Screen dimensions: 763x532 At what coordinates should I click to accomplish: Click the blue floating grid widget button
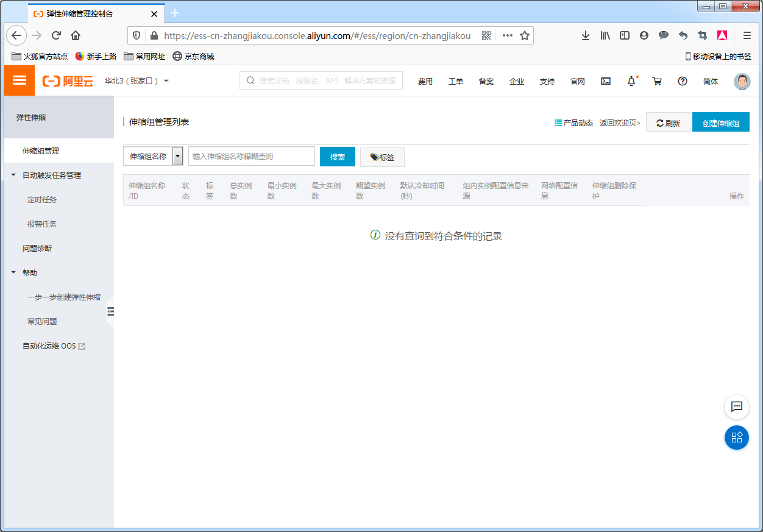coord(736,438)
